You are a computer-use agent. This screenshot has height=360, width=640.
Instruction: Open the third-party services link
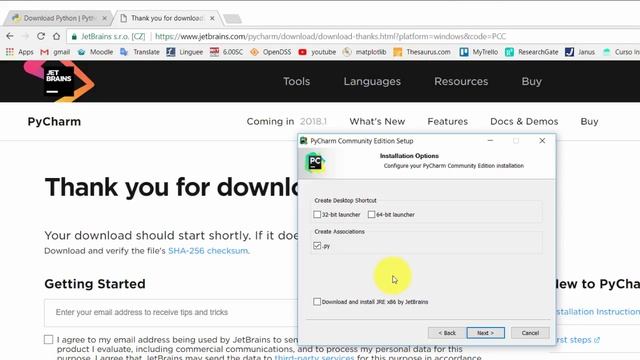point(314,358)
